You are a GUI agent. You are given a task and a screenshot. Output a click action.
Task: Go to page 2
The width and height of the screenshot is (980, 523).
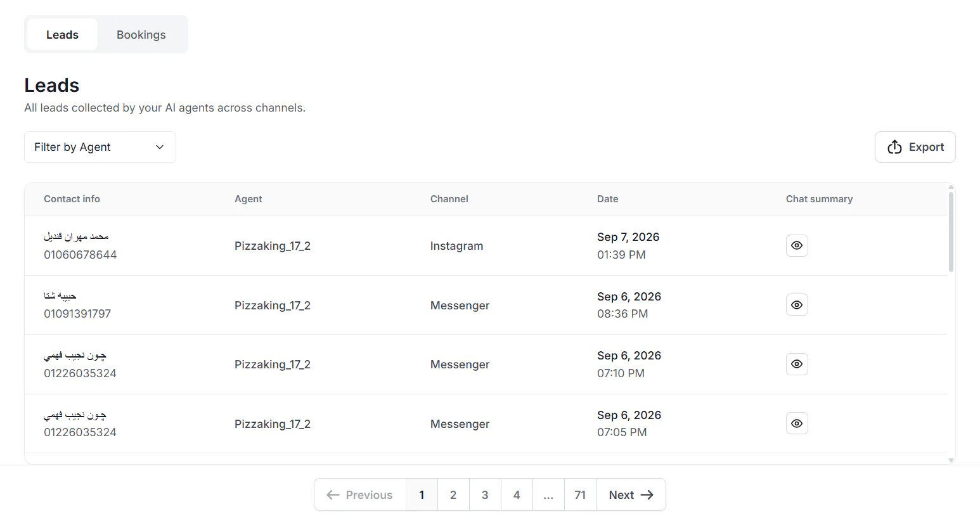[453, 495]
